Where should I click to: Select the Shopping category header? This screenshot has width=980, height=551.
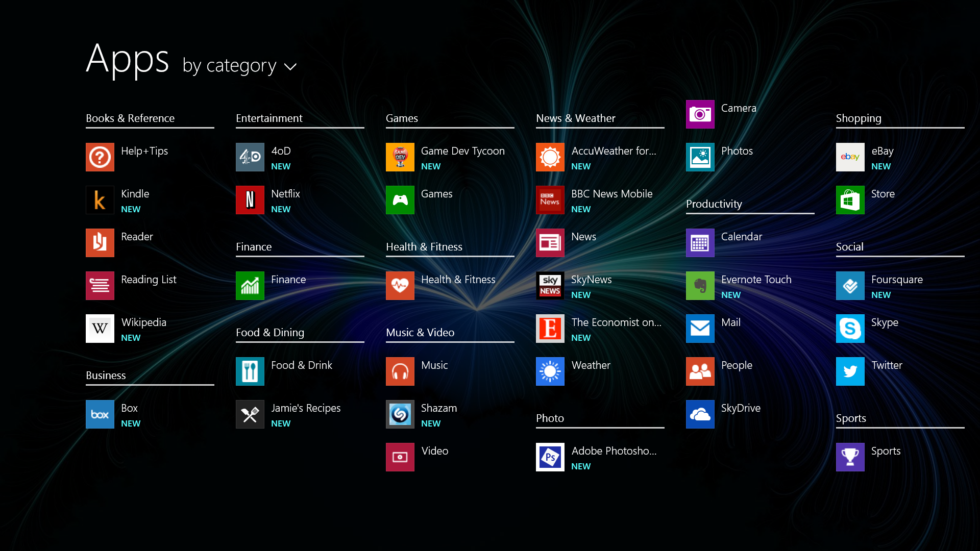click(859, 118)
